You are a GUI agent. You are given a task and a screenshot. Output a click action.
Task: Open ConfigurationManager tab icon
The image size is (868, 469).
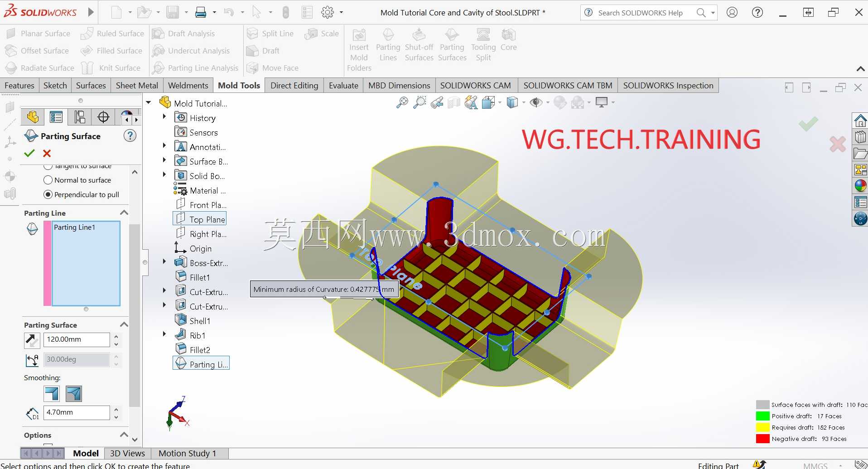[80, 117]
